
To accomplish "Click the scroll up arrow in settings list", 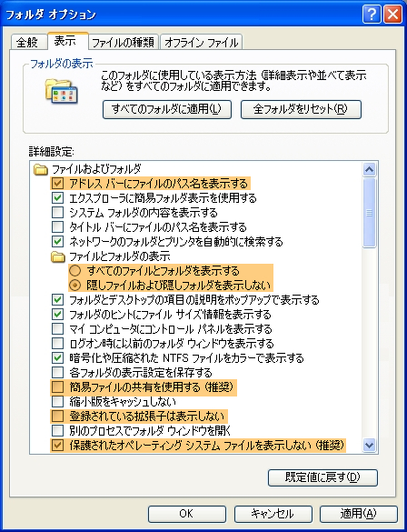I will point(369,169).
